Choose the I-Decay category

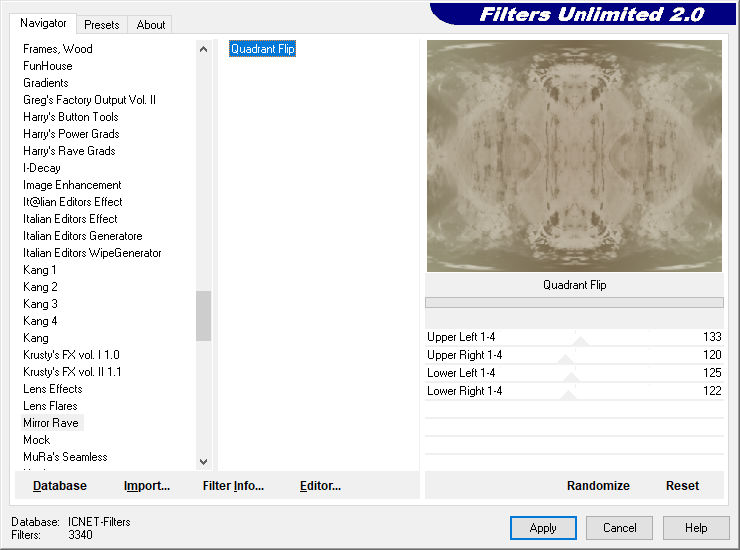[x=42, y=168]
